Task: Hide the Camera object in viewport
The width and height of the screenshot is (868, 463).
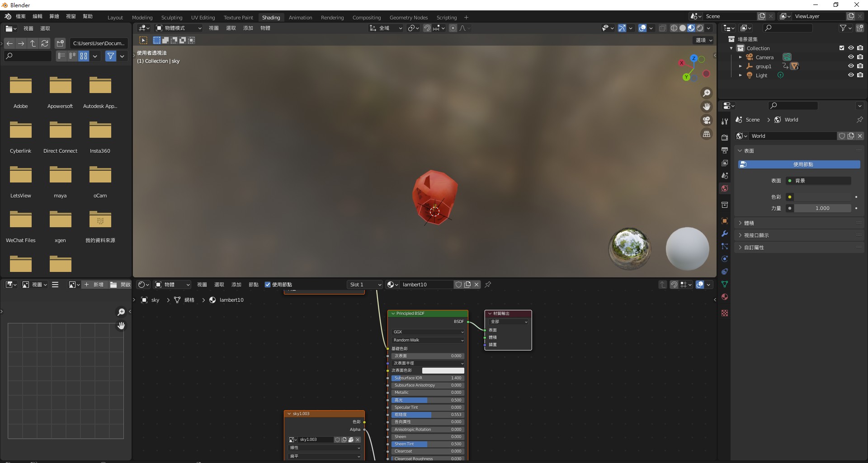Action: pyautogui.click(x=850, y=57)
